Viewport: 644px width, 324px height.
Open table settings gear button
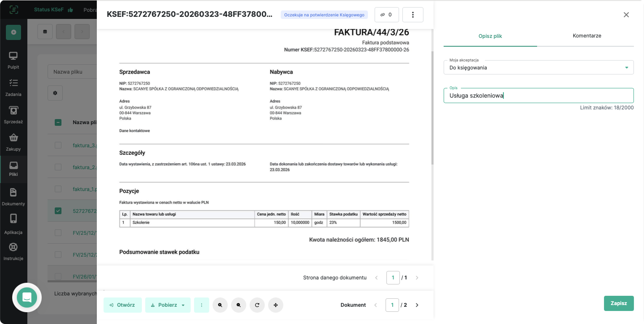pyautogui.click(x=55, y=93)
